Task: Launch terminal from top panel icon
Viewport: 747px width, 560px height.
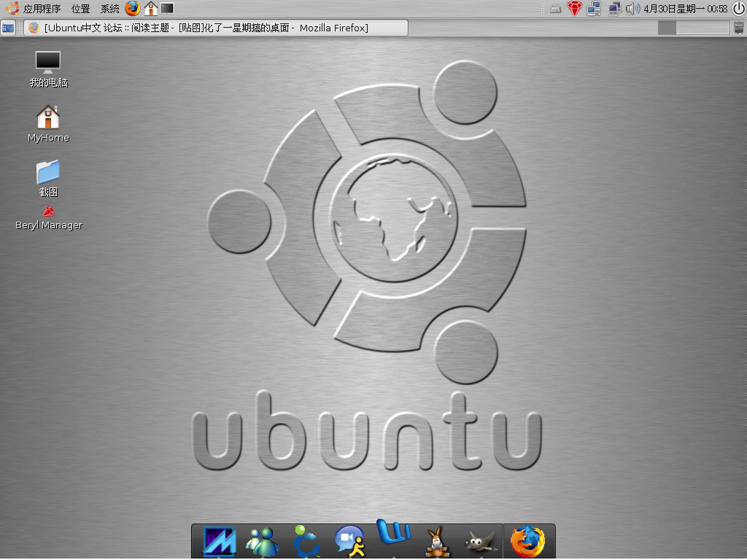Action: click(x=167, y=8)
